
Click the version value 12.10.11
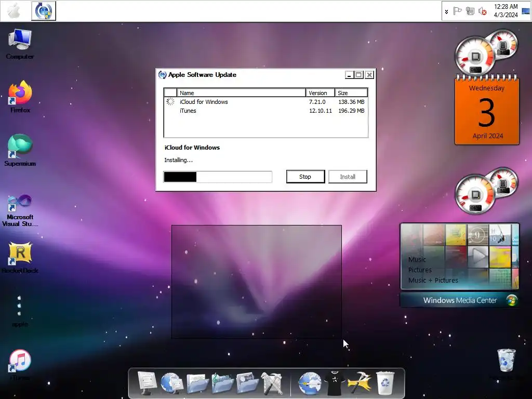[x=320, y=111]
